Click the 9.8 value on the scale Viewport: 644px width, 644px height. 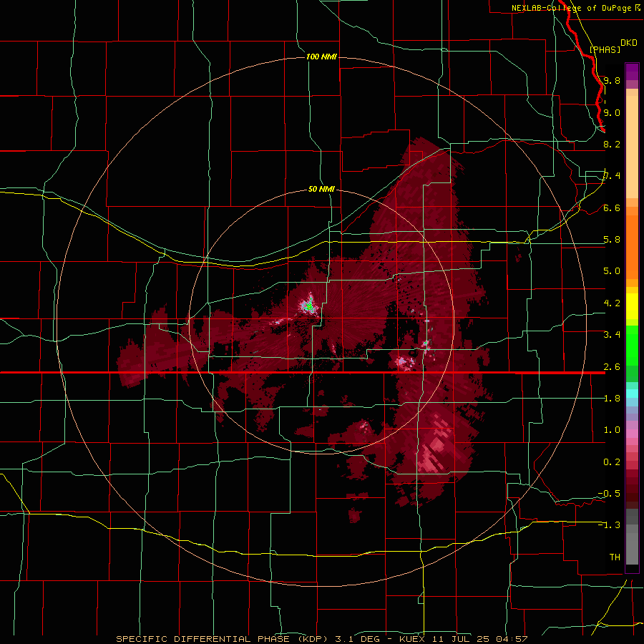[x=612, y=80]
